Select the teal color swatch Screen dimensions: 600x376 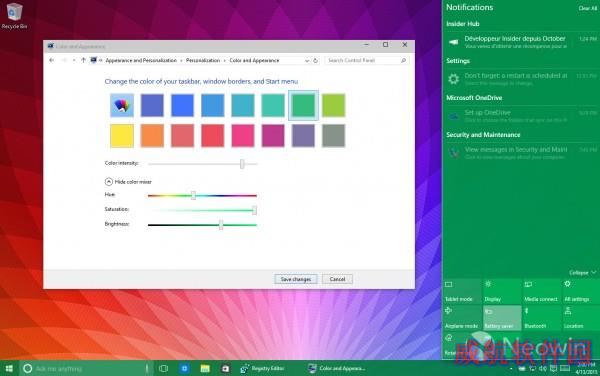[273, 105]
